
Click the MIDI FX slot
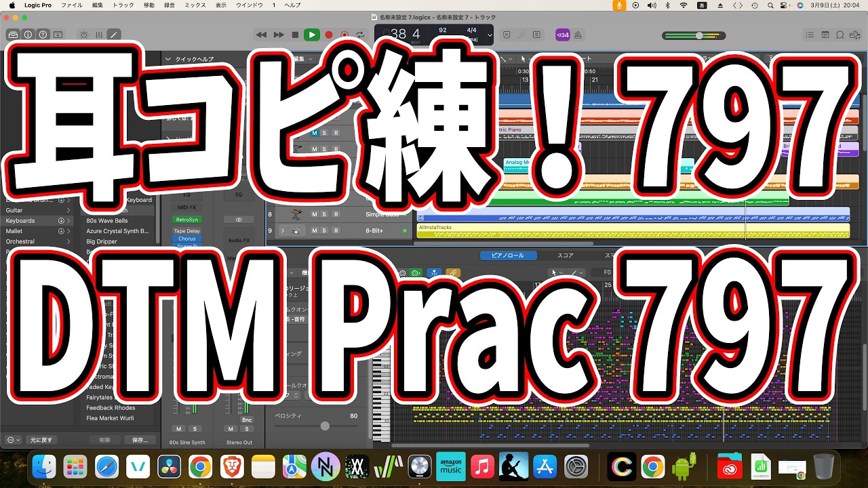[x=186, y=207]
